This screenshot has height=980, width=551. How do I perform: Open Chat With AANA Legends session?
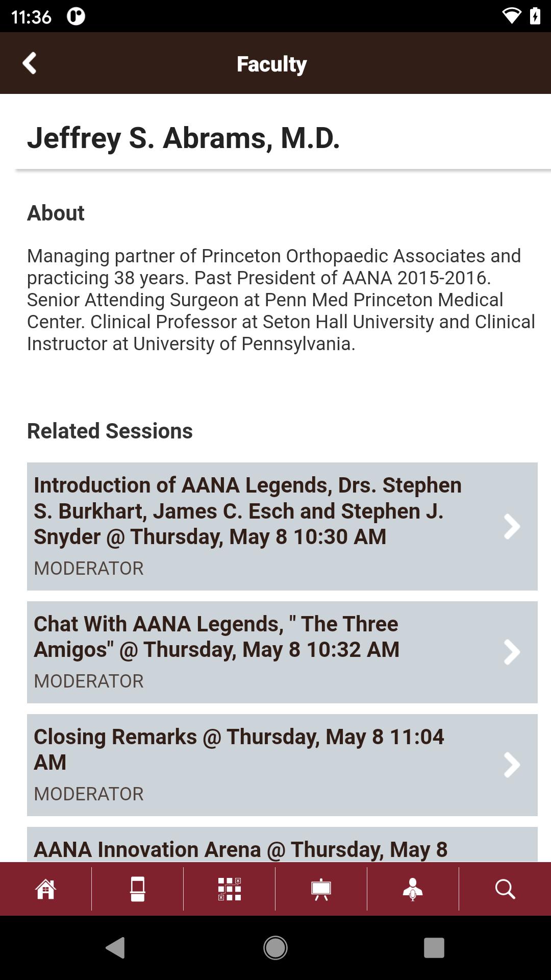[282, 652]
